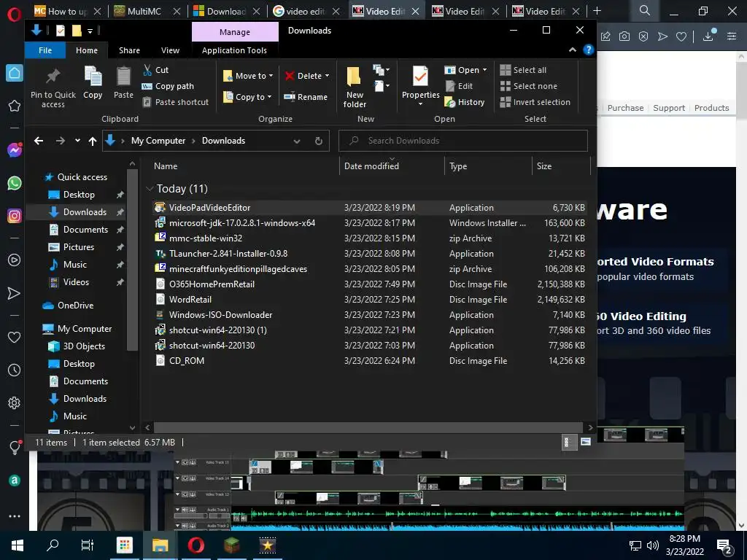The image size is (747, 560).
Task: Switch to video edit Google tab
Action: click(306, 11)
